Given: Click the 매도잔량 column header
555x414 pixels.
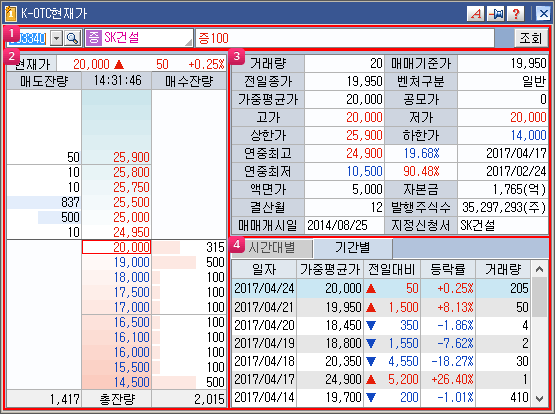Looking at the screenshot, I should [44, 81].
